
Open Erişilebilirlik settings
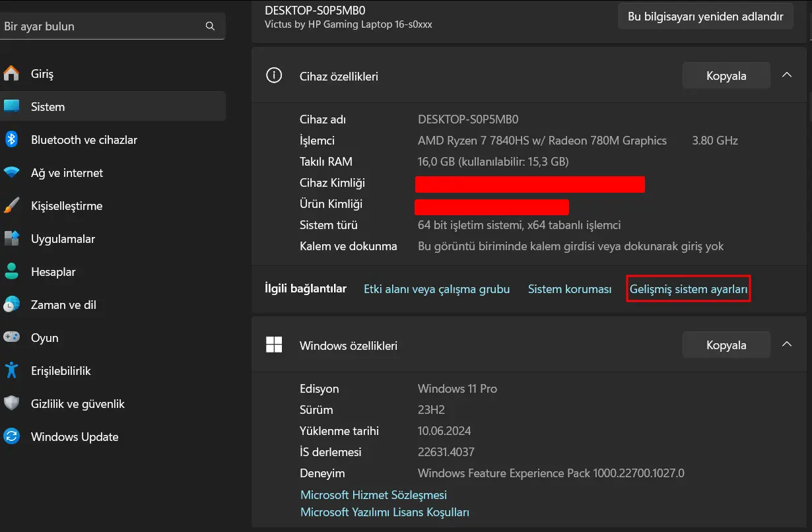coord(113,370)
